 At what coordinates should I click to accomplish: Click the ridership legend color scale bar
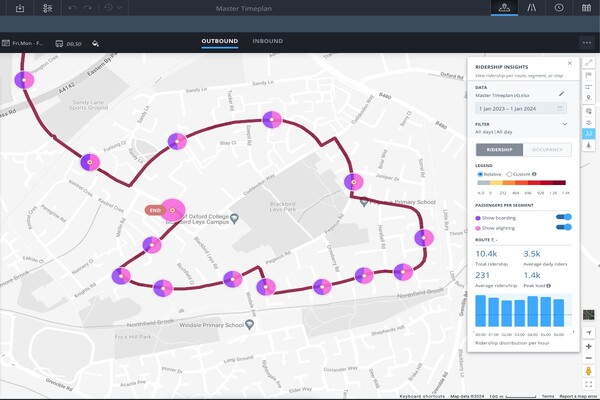pyautogui.click(x=521, y=183)
